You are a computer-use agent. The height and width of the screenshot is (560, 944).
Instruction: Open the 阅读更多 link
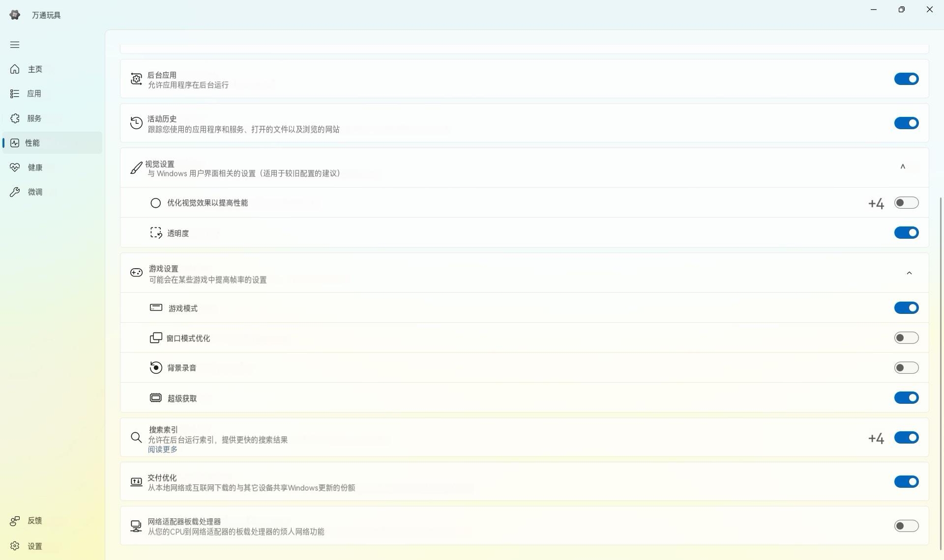[x=163, y=449]
